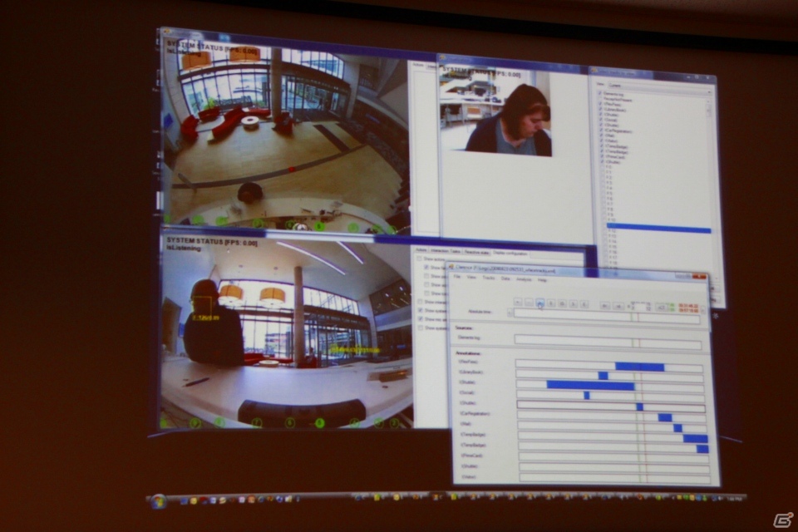Click the taskbar clock

point(733,498)
